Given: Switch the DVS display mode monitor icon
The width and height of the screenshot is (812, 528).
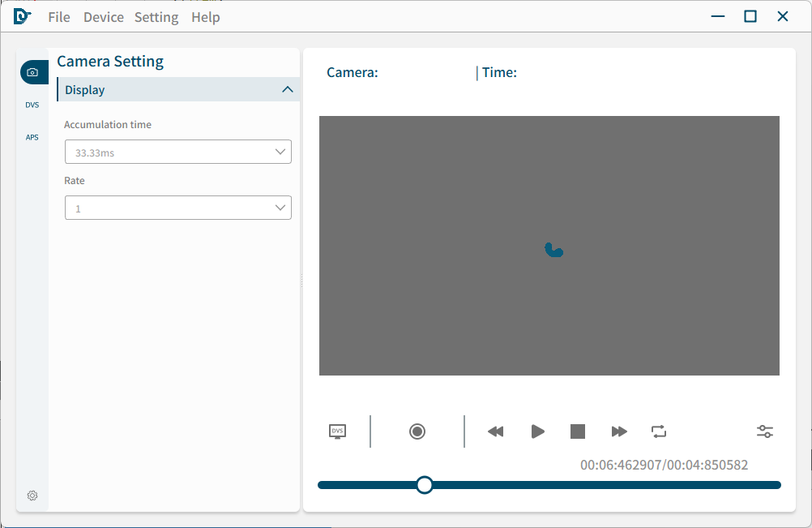Looking at the screenshot, I should (x=337, y=431).
